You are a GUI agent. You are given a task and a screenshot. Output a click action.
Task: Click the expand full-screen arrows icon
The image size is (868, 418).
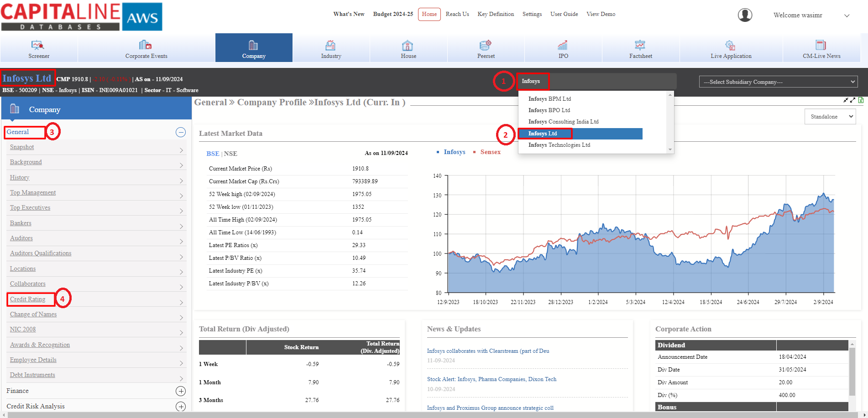tap(852, 100)
